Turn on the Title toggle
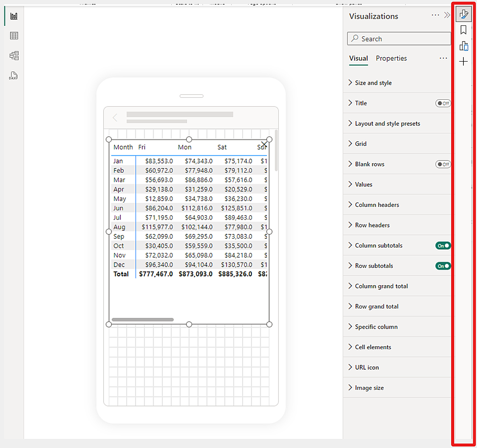Screen dimensions: 477x448 click(x=443, y=103)
